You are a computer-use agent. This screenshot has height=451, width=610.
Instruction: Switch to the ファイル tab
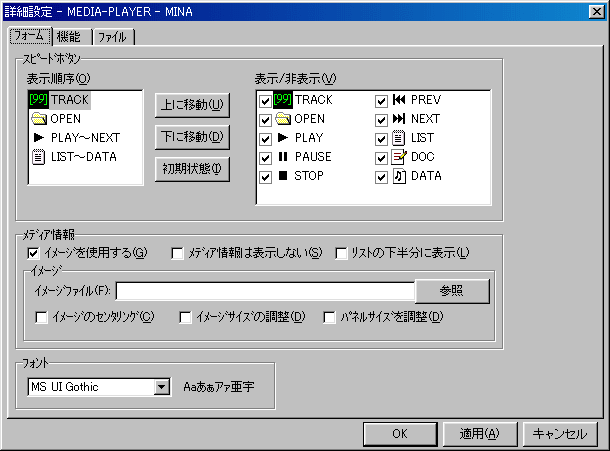click(x=113, y=37)
